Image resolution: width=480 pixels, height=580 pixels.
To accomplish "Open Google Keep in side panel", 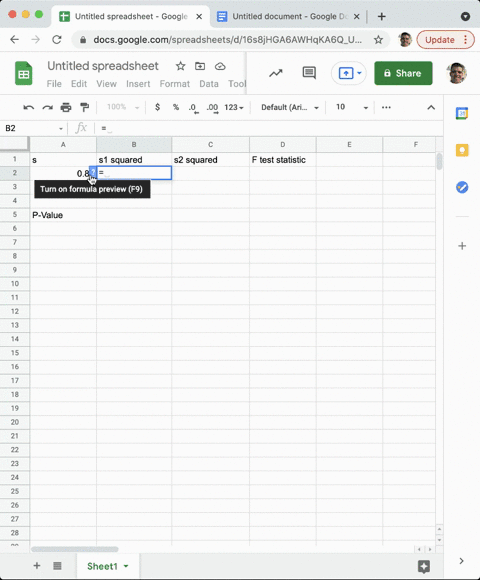I will tap(462, 150).
